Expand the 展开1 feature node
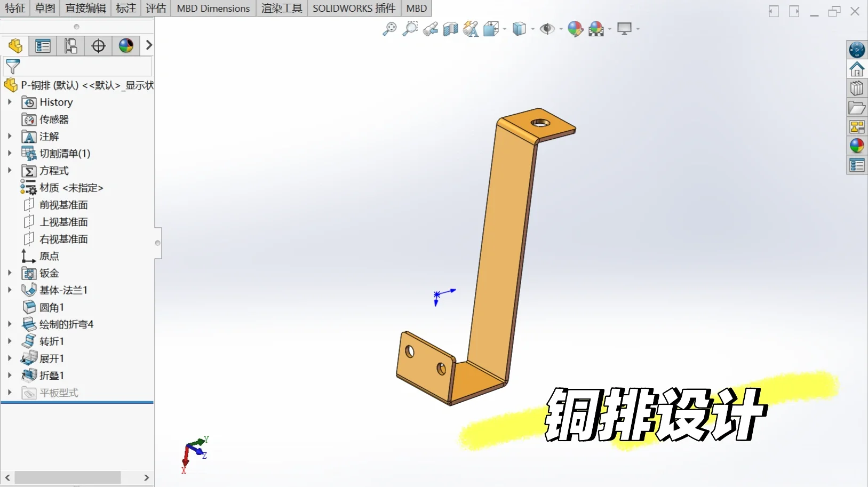 [x=10, y=358]
